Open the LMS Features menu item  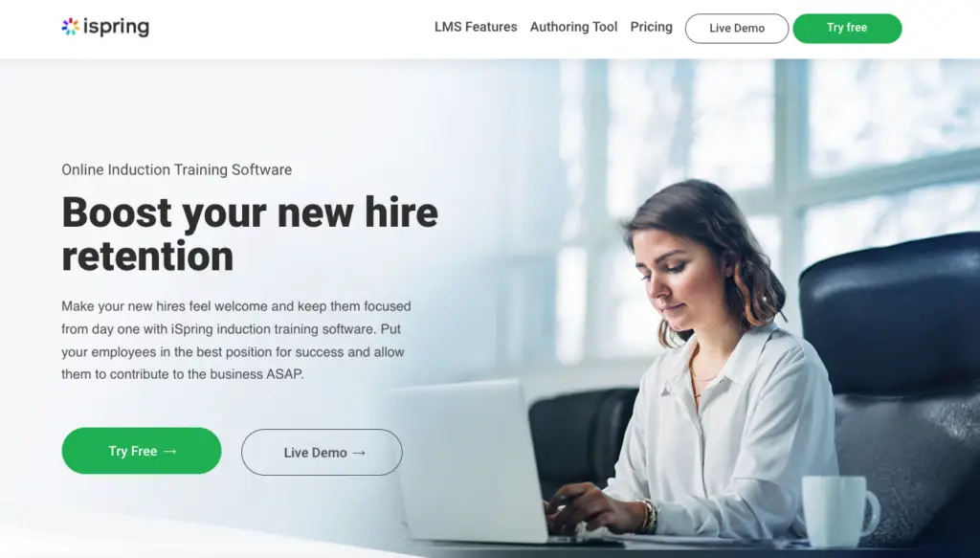[x=476, y=27]
